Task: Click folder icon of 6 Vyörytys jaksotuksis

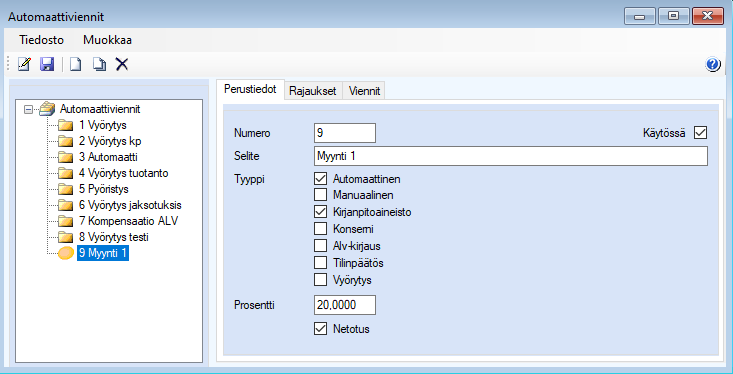Action: 66,206
